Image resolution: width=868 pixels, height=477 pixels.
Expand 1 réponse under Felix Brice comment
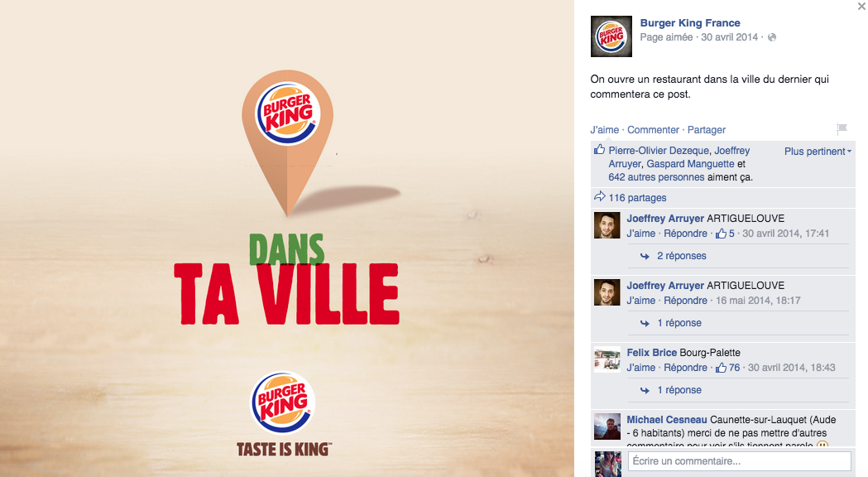pyautogui.click(x=679, y=389)
